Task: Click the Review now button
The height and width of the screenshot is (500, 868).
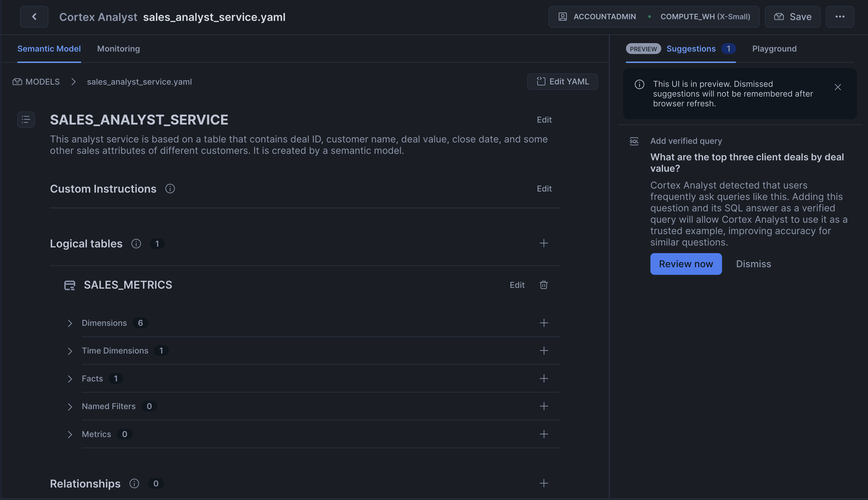Action: 686,264
